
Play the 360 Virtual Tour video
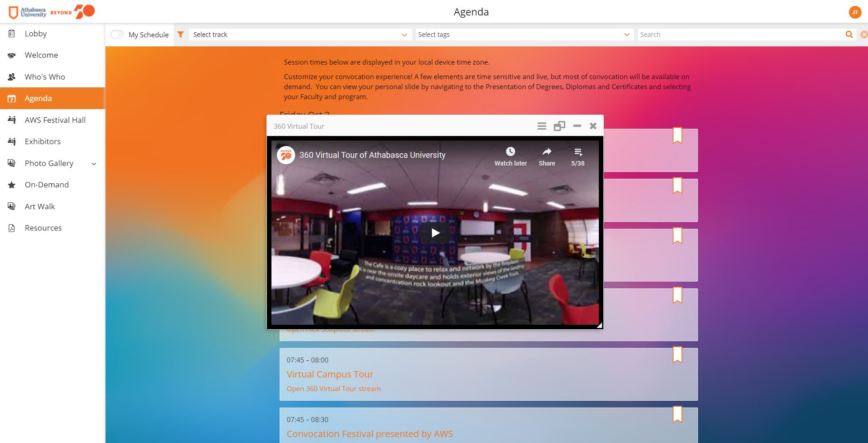coord(435,233)
